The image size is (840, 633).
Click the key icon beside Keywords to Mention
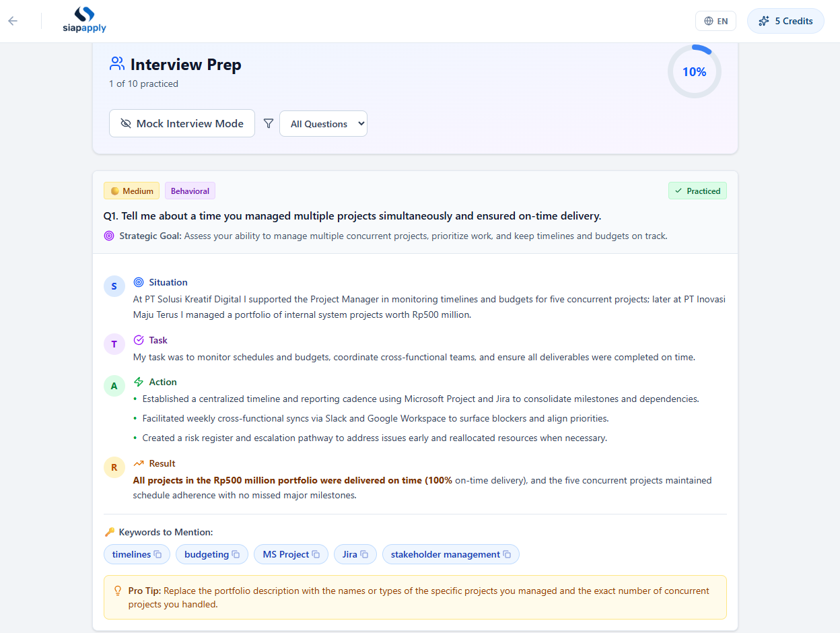[x=110, y=532]
